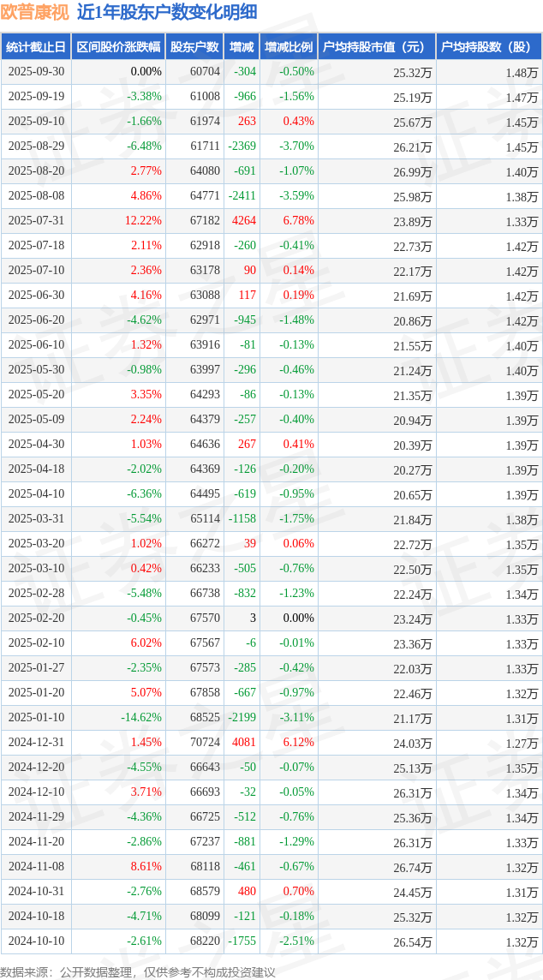
Task: Select the 户均持股数（股） column header
Action: coord(489,47)
